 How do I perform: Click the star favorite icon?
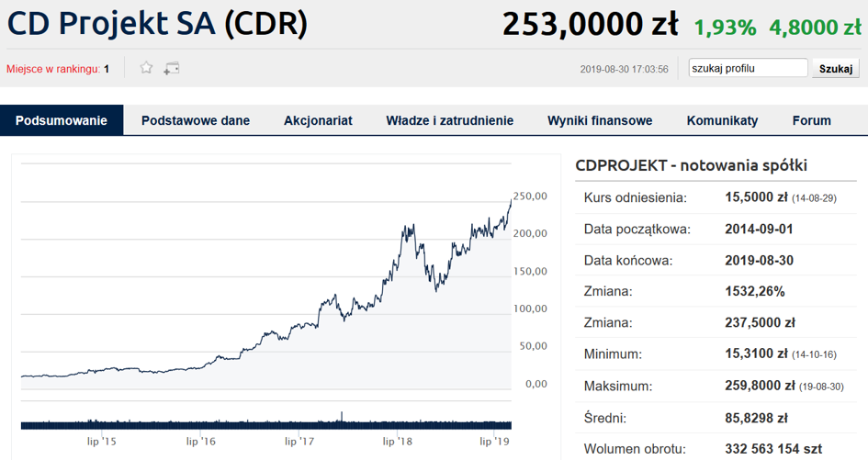click(146, 68)
